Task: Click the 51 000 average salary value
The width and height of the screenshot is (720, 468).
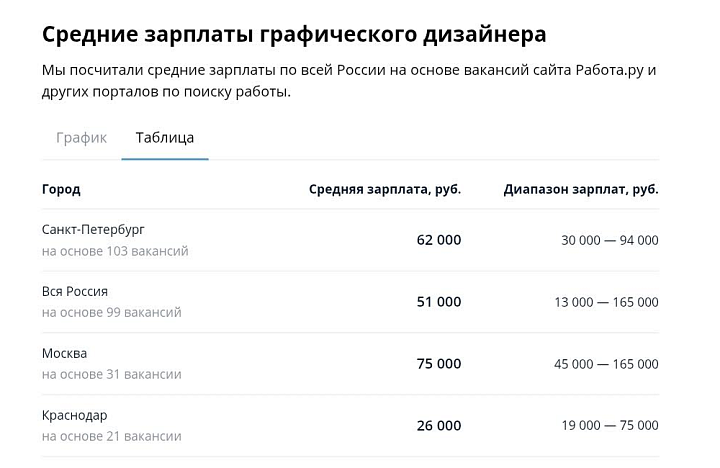Action: tap(438, 302)
